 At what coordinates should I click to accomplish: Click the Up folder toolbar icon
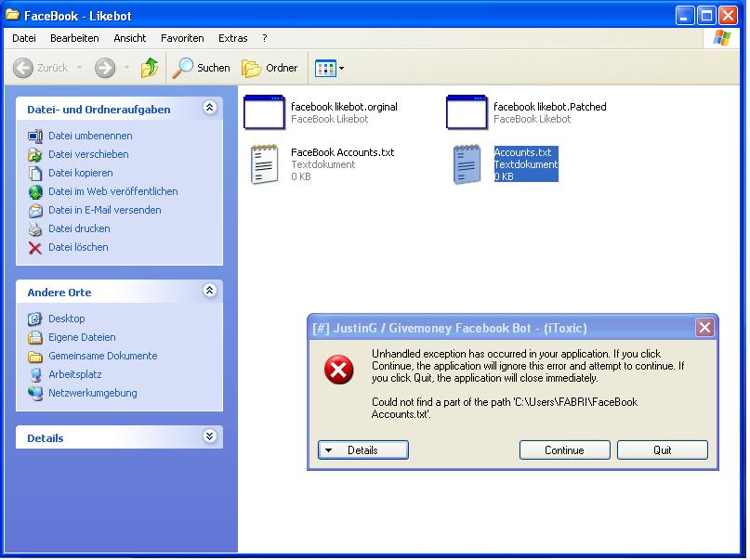coord(149,68)
